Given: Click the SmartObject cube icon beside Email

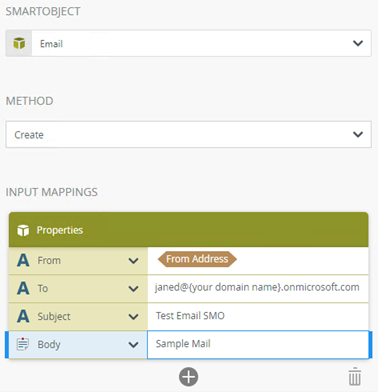Looking at the screenshot, I should click(x=19, y=43).
